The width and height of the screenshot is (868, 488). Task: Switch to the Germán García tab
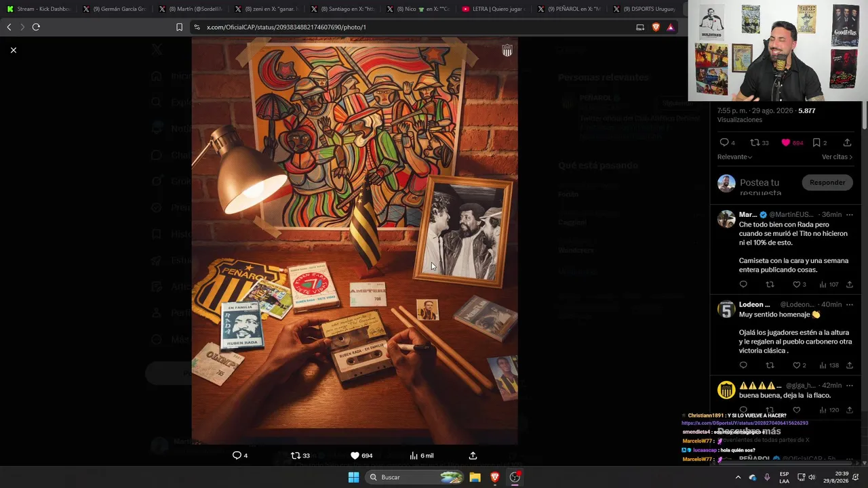115,9
